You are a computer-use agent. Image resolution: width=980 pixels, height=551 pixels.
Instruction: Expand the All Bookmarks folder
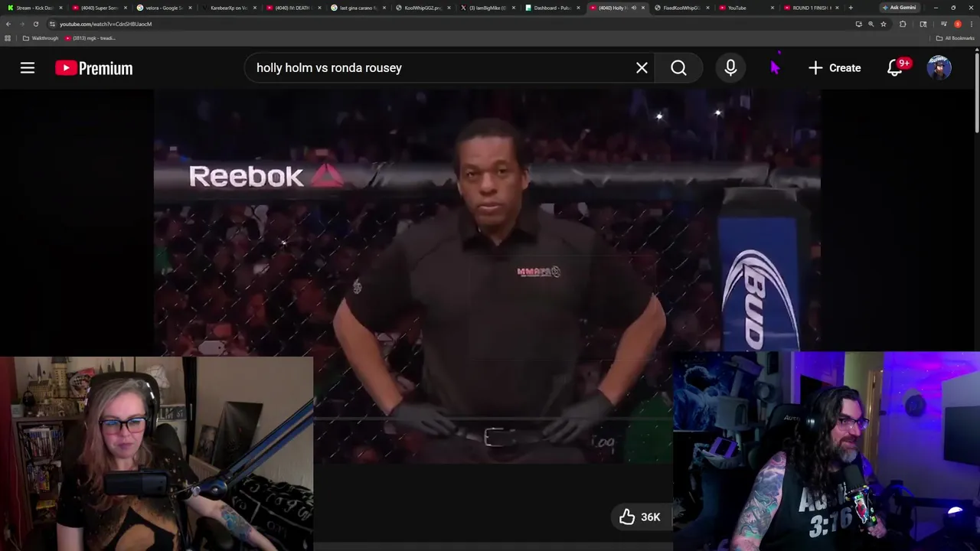(955, 38)
